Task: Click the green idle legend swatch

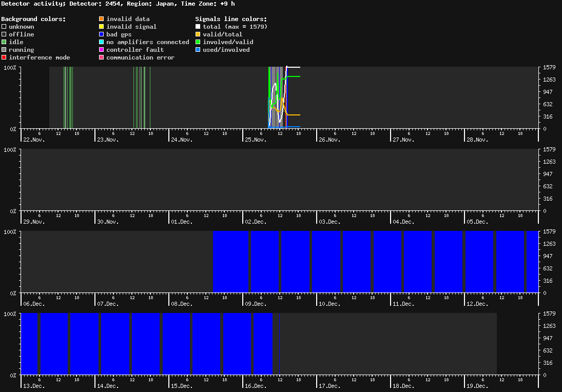Action: pyautogui.click(x=4, y=42)
